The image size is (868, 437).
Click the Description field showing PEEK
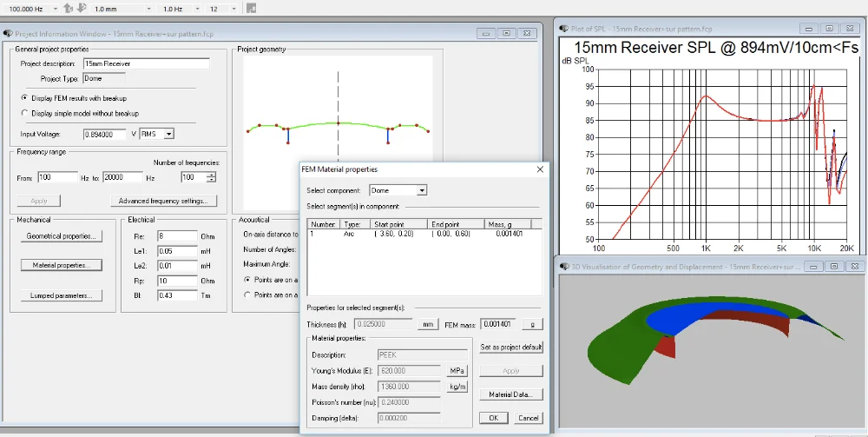pos(423,355)
